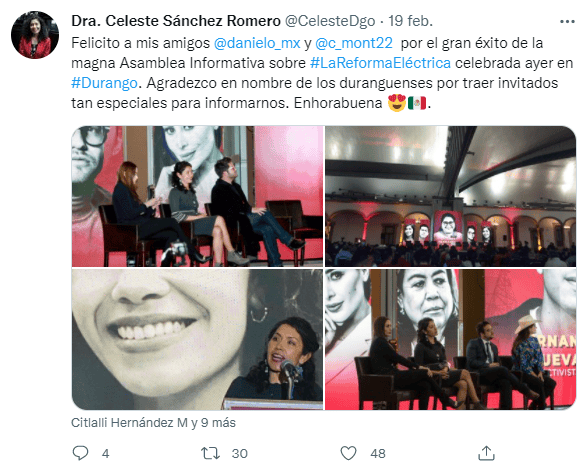Open Celeste Sánchez Romero's profile avatar

tap(35, 35)
